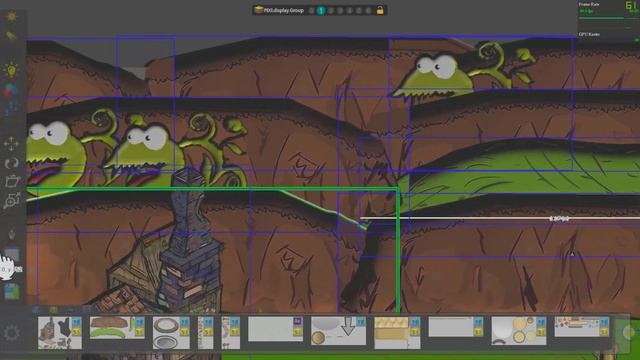Viewport: 640px width, 360px height.
Task: Open the thumbnail with tan circles
Action: coord(519,331)
